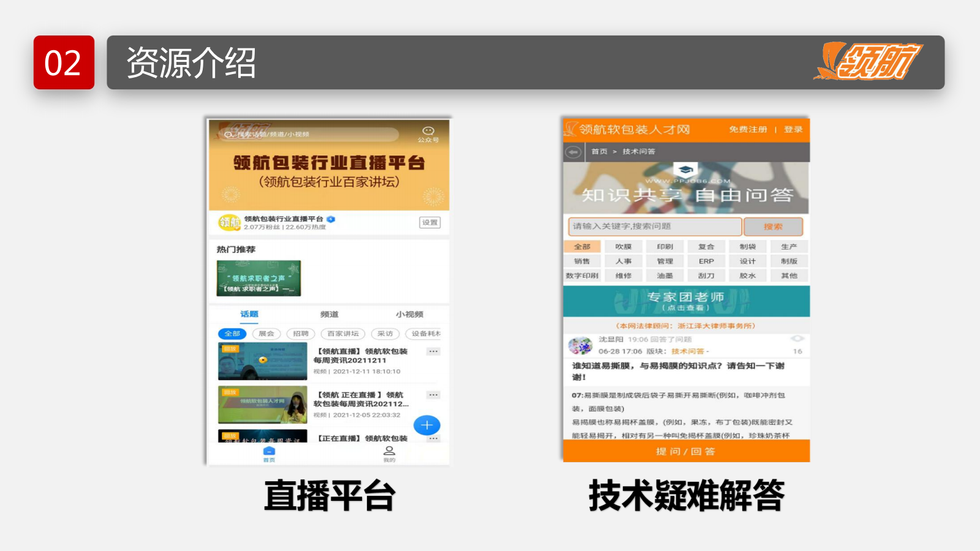The height and width of the screenshot is (551, 980).
Task: Open more options on 每周资讯20211211 video
Action: [x=433, y=351]
